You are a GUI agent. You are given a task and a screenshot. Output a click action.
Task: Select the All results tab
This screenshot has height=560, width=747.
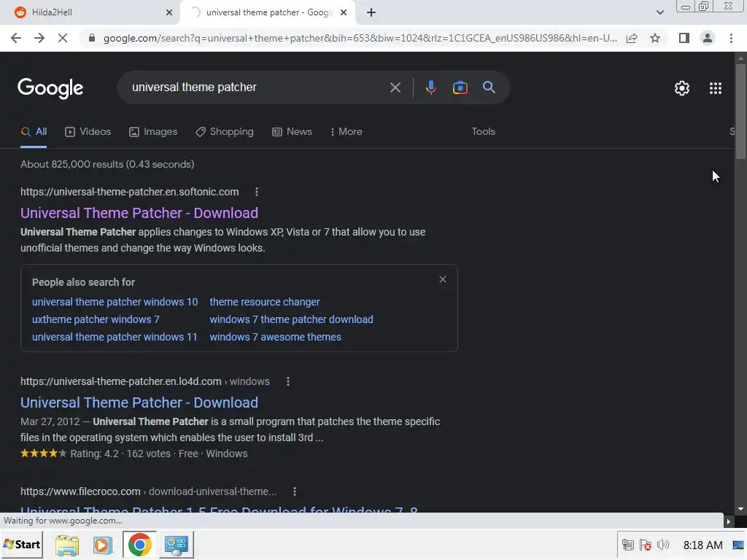coord(34,132)
